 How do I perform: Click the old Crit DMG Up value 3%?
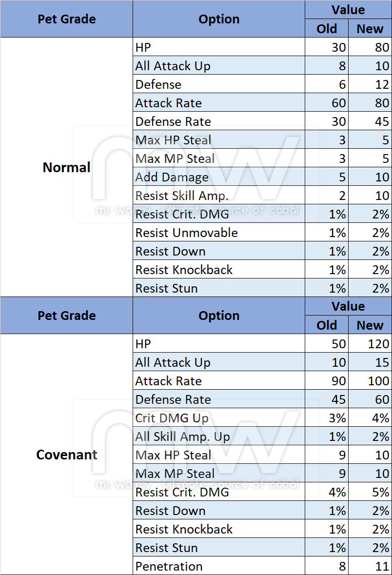pos(327,418)
